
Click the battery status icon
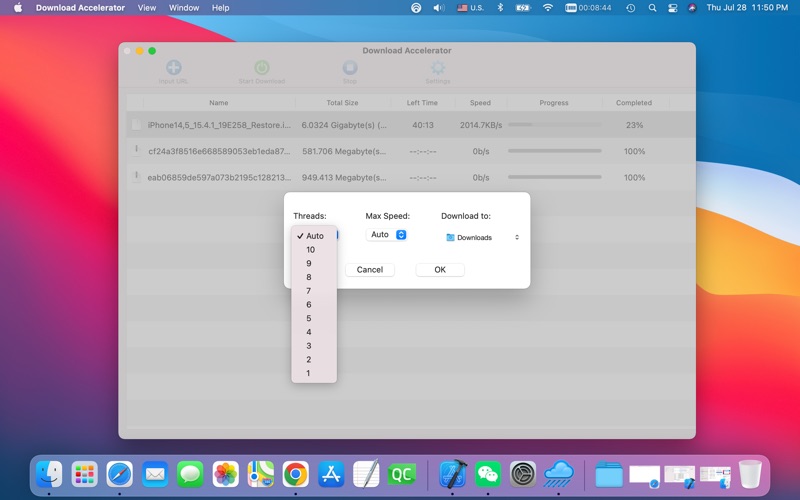click(523, 8)
